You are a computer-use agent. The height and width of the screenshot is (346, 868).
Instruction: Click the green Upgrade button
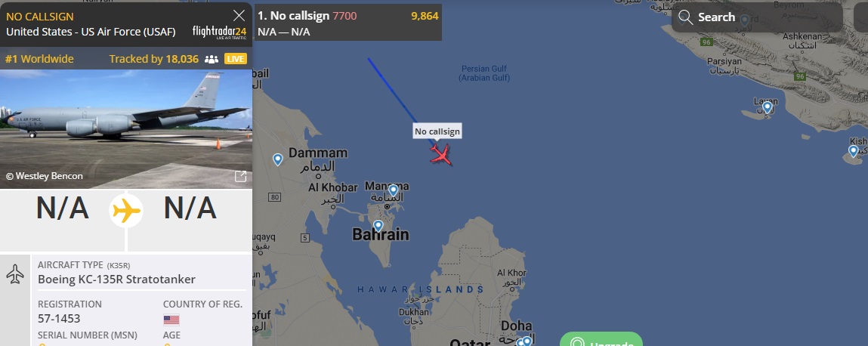(601, 338)
